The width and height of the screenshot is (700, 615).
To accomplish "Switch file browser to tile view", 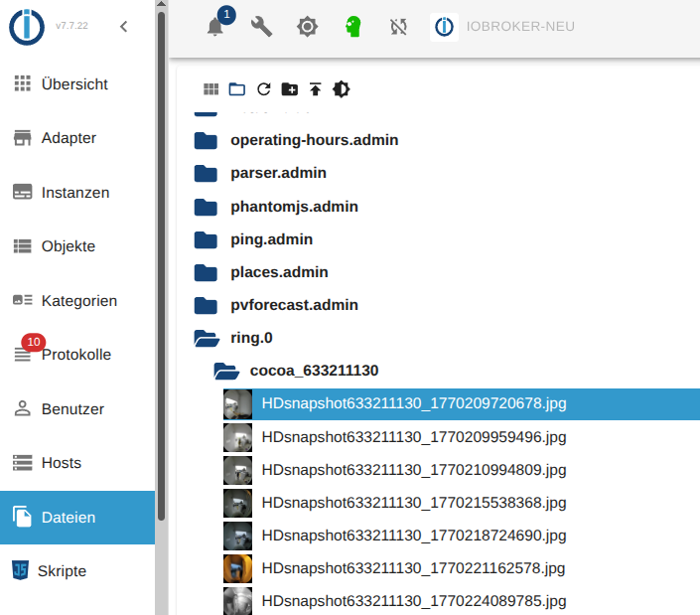I will tap(211, 89).
